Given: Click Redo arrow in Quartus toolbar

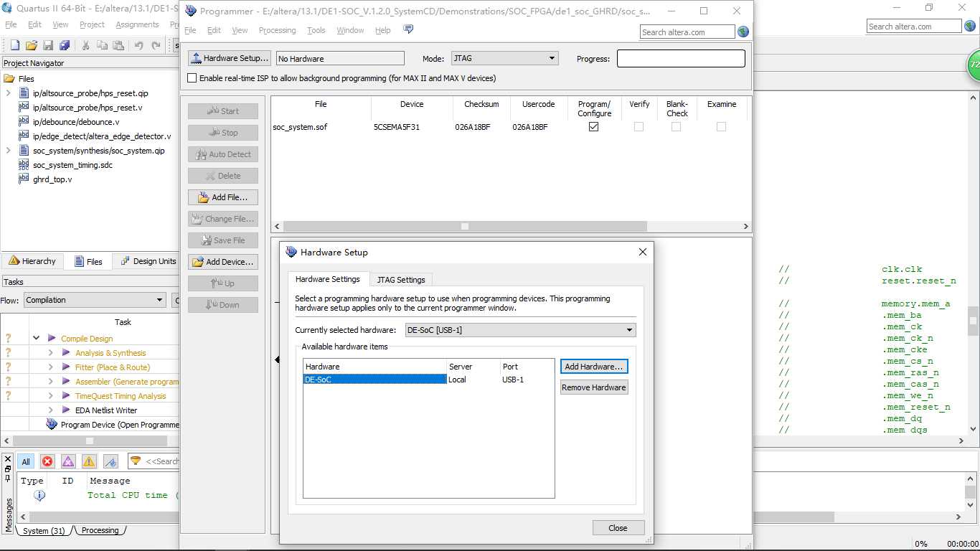Looking at the screenshot, I should pos(156,45).
